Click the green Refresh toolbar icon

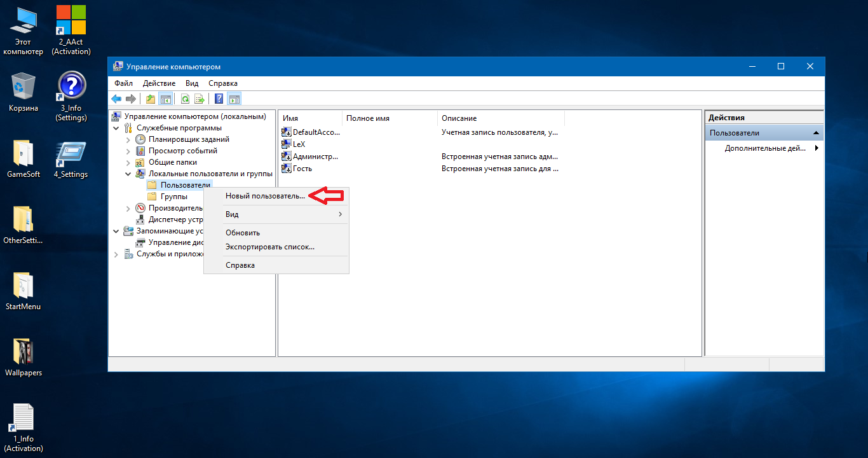(x=186, y=99)
